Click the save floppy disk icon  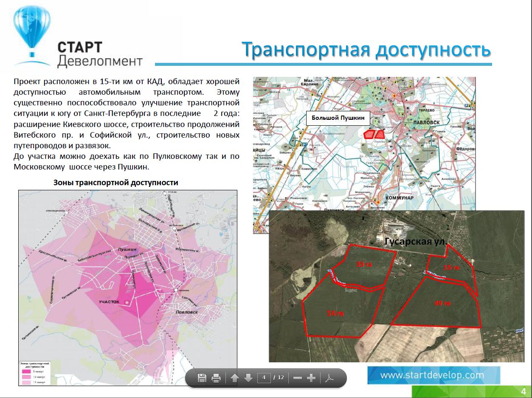(202, 378)
